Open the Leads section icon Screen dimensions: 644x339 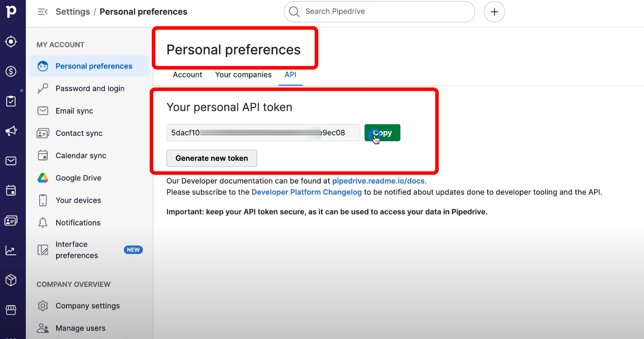[x=10, y=41]
